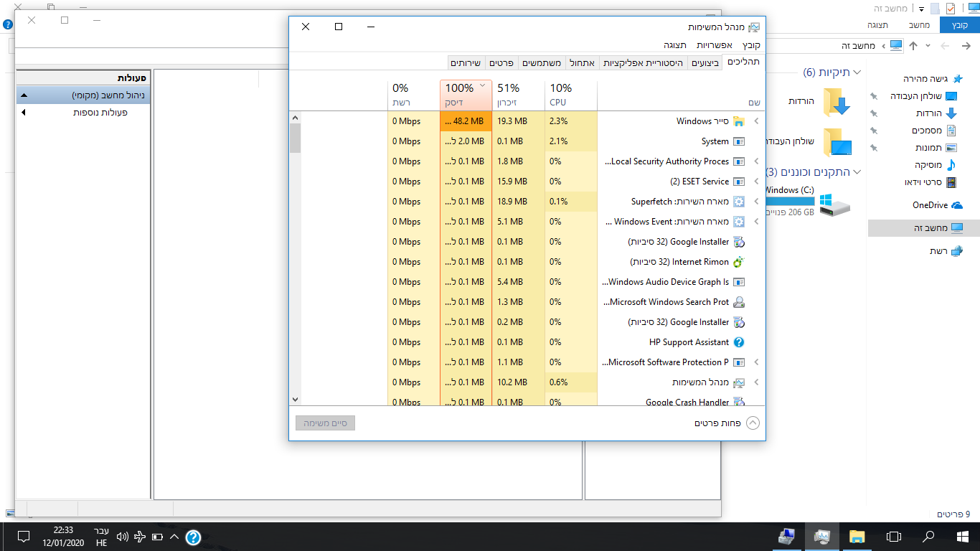Open רשת network icon in Explorer sidebar
980x551 pixels.
(x=956, y=251)
